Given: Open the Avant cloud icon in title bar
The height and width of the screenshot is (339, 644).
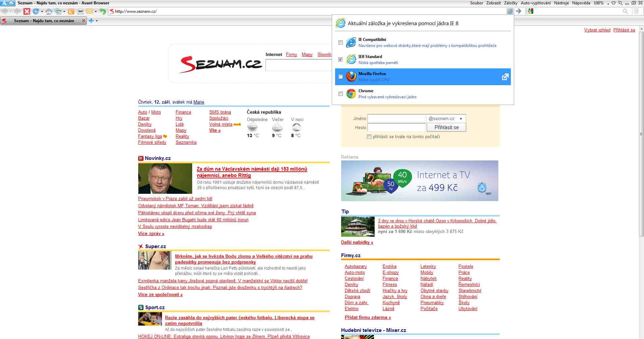Looking at the screenshot, I should tap(11, 3).
